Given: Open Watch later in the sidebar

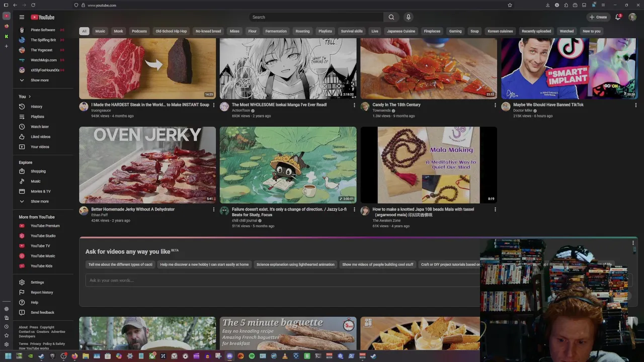Looking at the screenshot, I should click(39, 127).
